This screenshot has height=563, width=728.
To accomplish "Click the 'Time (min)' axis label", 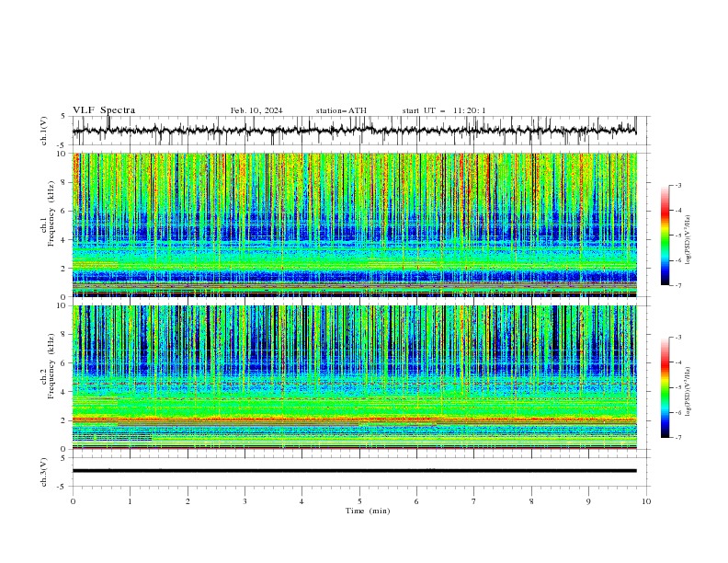I will coord(368,511).
